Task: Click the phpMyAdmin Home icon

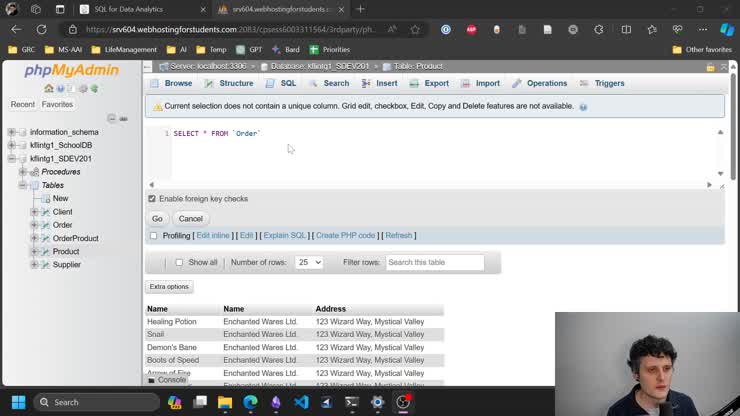Action: click(49, 89)
